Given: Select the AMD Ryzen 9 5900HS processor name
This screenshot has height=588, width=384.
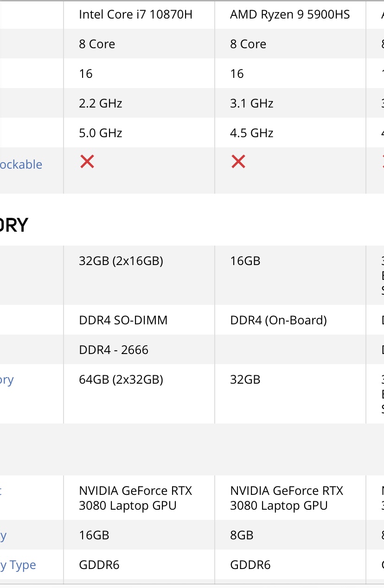Looking at the screenshot, I should [290, 14].
